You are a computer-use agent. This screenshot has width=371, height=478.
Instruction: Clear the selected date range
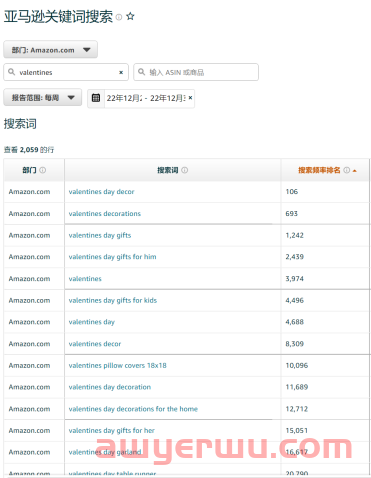pyautogui.click(x=190, y=98)
